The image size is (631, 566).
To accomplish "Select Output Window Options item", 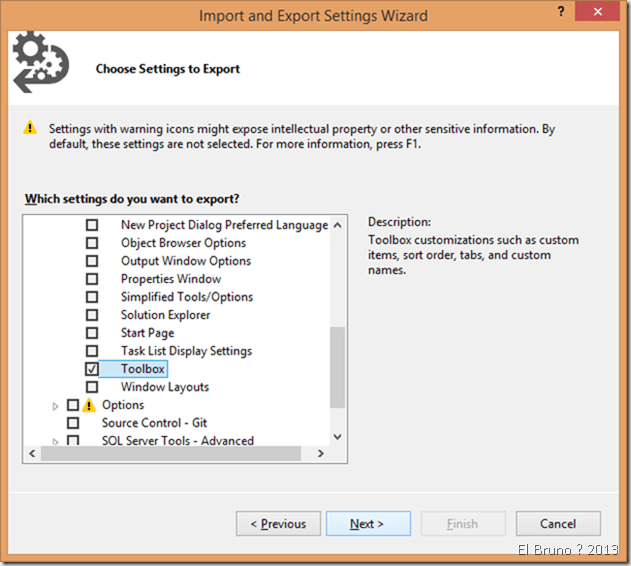I will (x=185, y=261).
